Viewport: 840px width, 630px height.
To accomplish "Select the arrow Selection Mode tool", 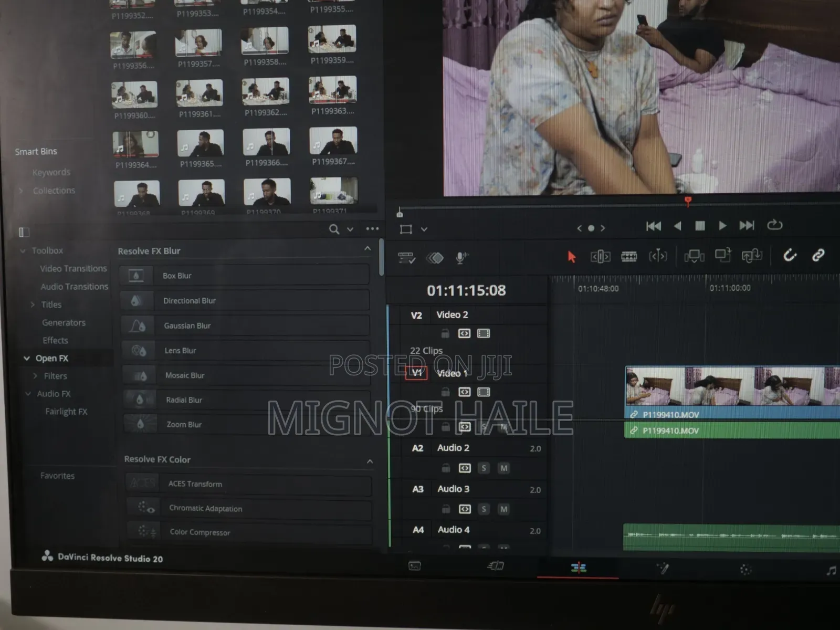I will [x=572, y=257].
